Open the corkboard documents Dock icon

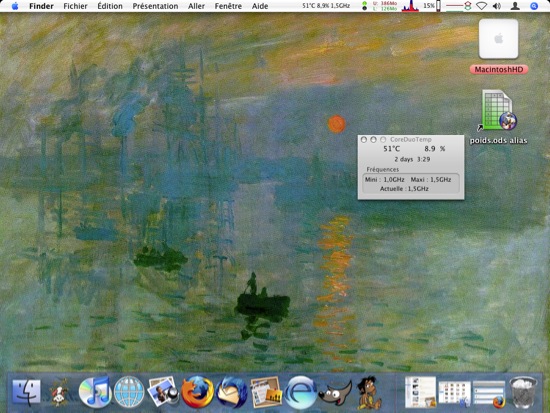coord(266,391)
